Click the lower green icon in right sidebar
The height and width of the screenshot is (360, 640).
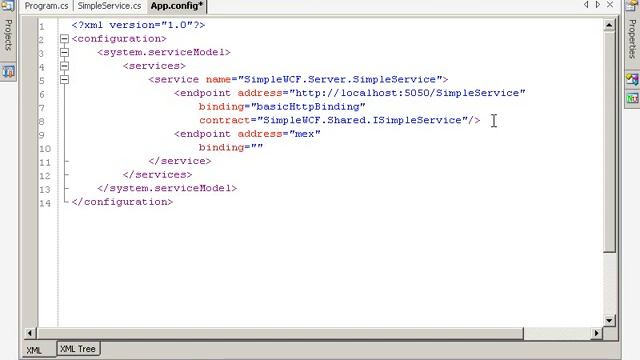[632, 98]
